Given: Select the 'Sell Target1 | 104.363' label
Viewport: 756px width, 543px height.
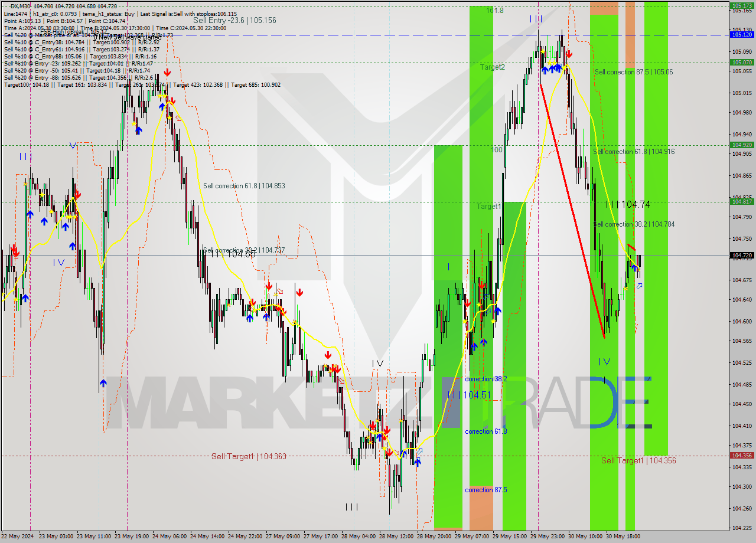Looking at the screenshot, I should pos(249,456).
